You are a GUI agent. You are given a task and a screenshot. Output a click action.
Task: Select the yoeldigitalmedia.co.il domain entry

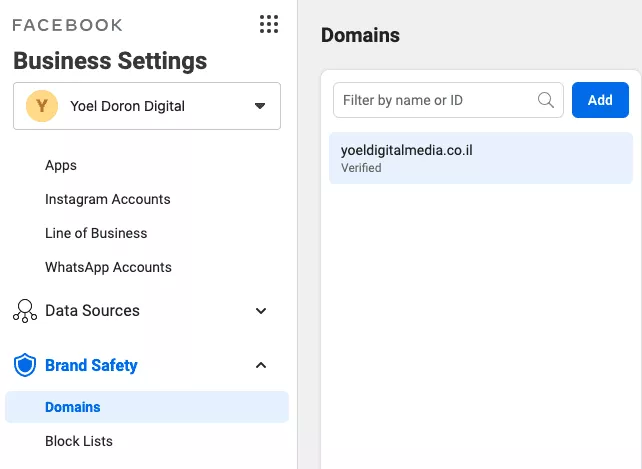pyautogui.click(x=481, y=158)
